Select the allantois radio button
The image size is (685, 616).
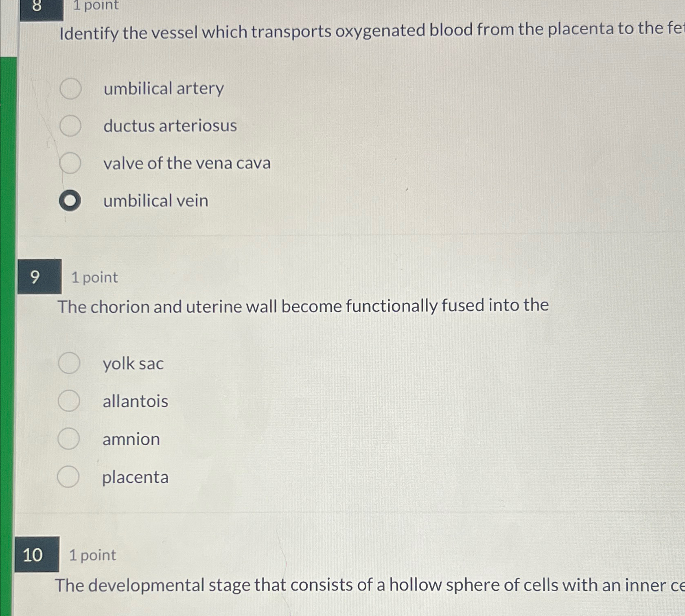click(x=69, y=401)
